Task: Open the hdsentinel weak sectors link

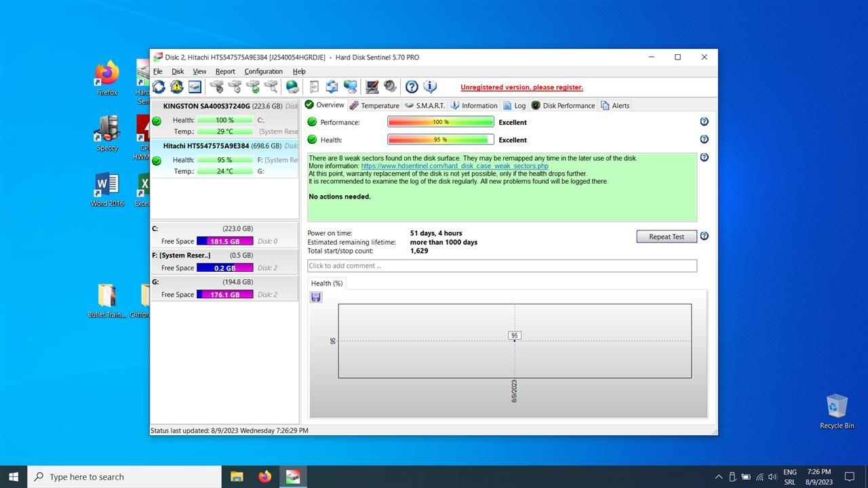Action: tap(454, 166)
